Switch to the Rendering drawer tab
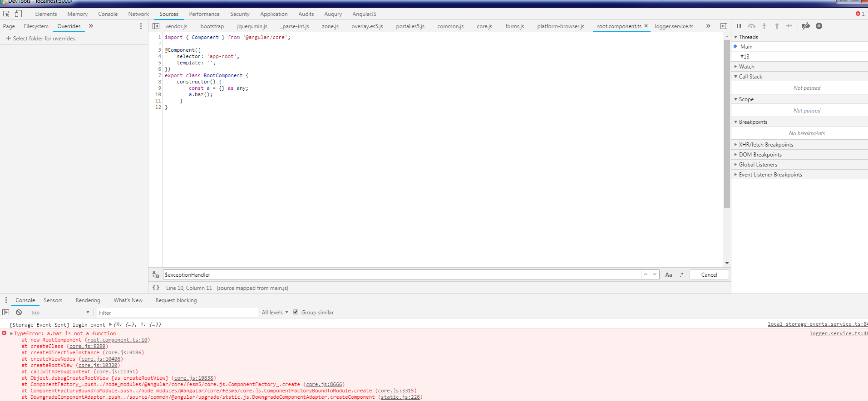Viewport: 868px width, 401px height. [x=88, y=300]
